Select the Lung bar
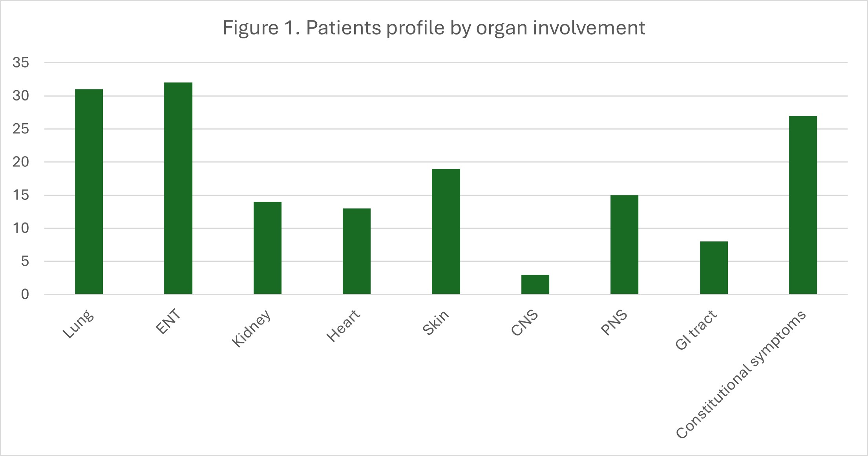This screenshot has width=868, height=456. (x=89, y=192)
